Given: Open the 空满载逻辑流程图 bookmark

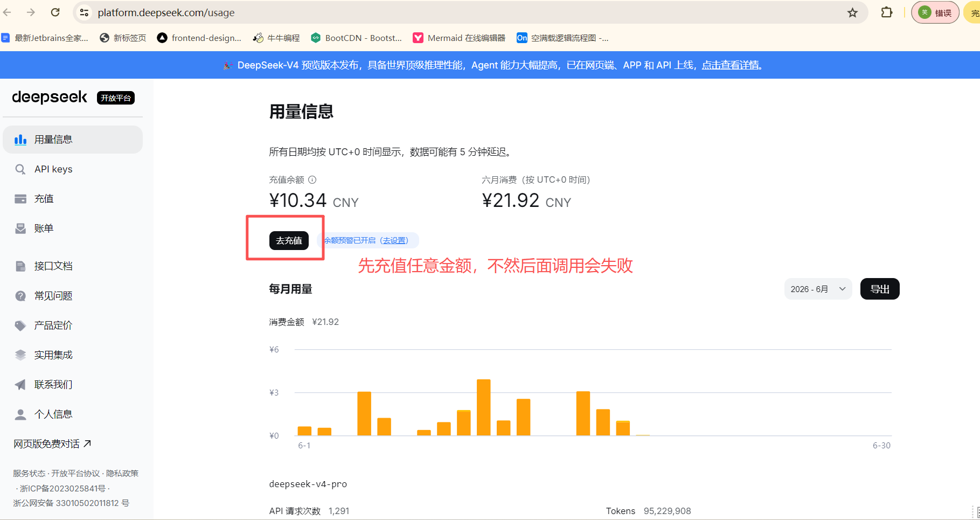Looking at the screenshot, I should (x=562, y=38).
